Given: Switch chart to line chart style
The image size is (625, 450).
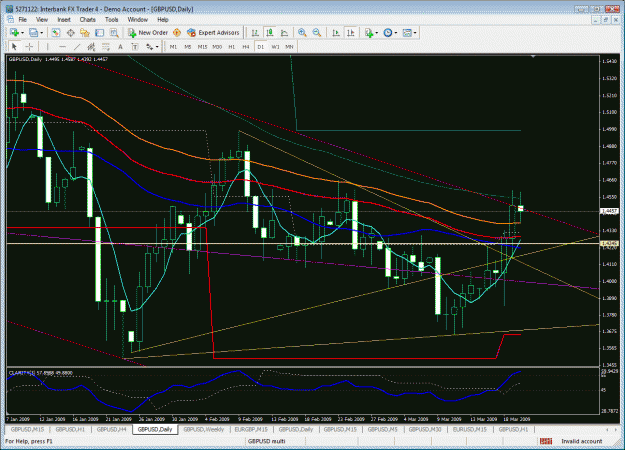Looking at the screenshot, I should [x=285, y=33].
